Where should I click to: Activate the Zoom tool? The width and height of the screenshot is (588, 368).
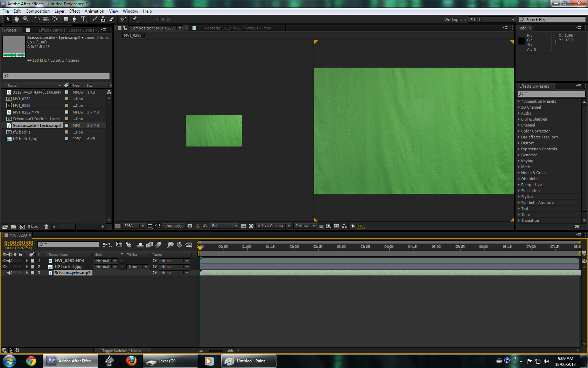(x=25, y=19)
